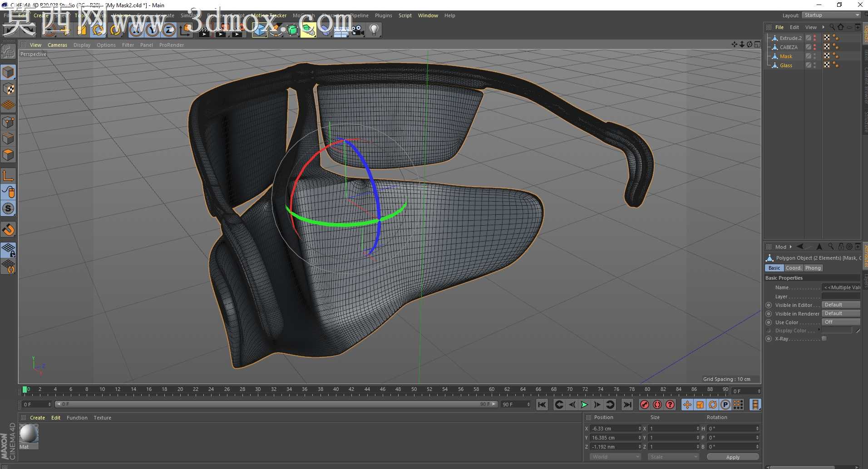Open the Layout dropdown showing Startup

pyautogui.click(x=831, y=15)
